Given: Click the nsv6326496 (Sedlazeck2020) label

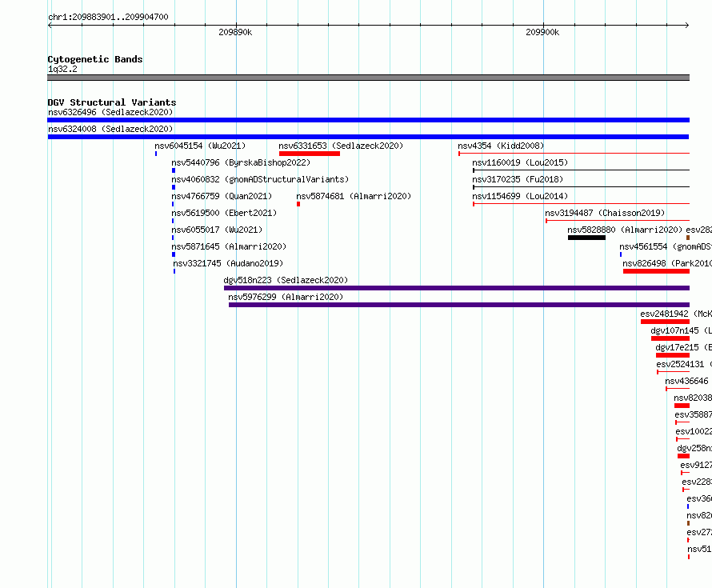Looking at the screenshot, I should [x=110, y=112].
